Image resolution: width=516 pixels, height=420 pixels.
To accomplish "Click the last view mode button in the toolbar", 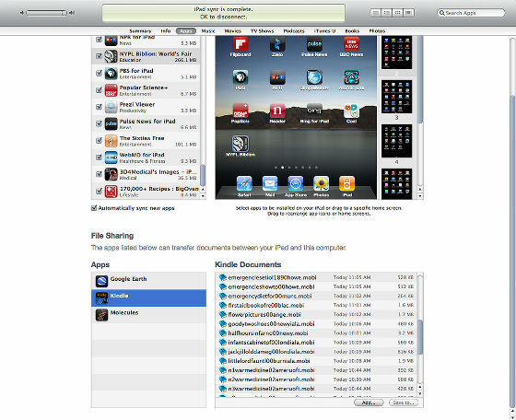I will pos(408,13).
